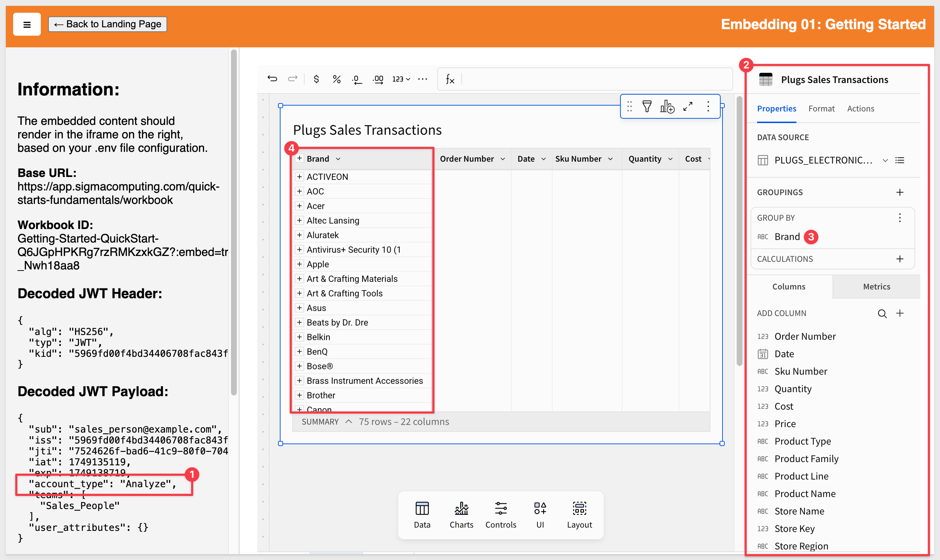Toggle the SUMMARY bar chevron
This screenshot has width=940, height=560.
point(349,421)
